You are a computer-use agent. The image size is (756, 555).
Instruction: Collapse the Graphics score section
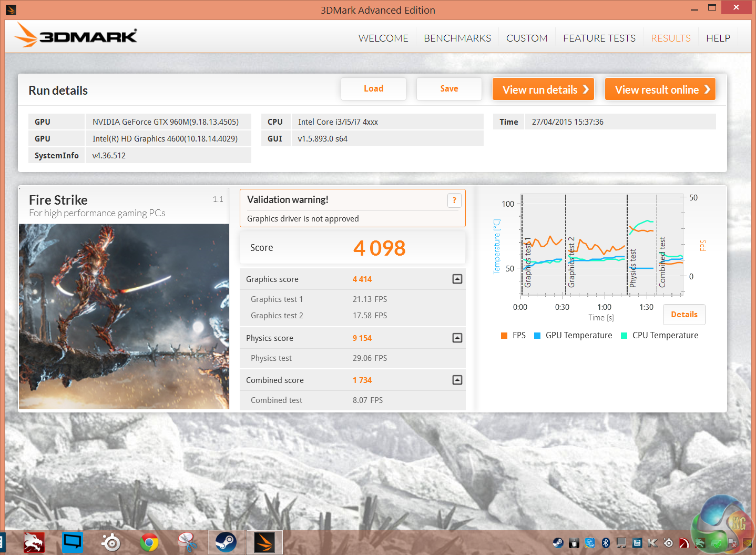tap(457, 279)
